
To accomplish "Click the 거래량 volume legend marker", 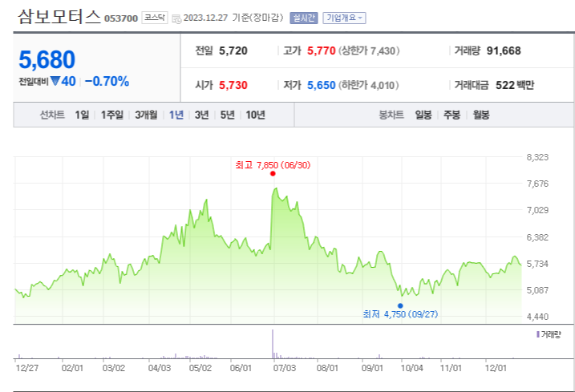I will pos(538,334).
